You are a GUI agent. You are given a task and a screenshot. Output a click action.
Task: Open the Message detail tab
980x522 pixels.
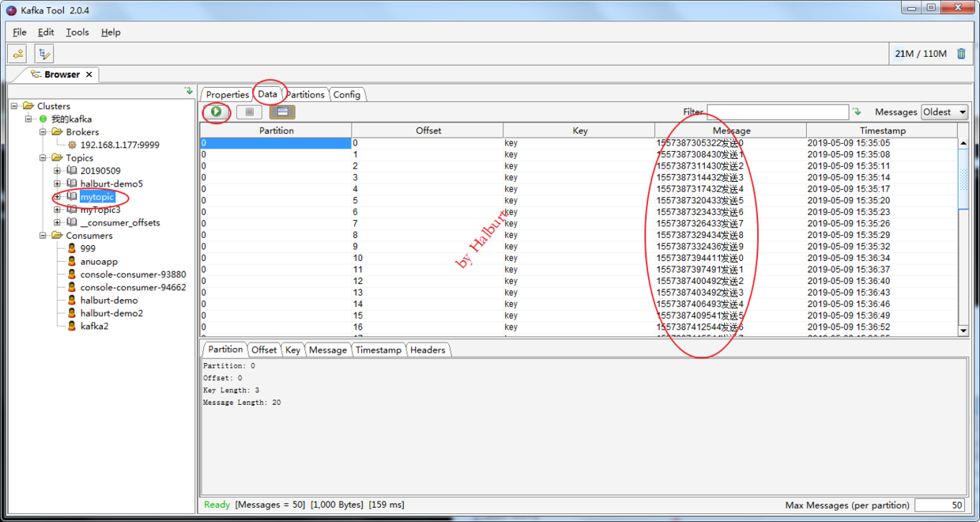[x=328, y=350]
